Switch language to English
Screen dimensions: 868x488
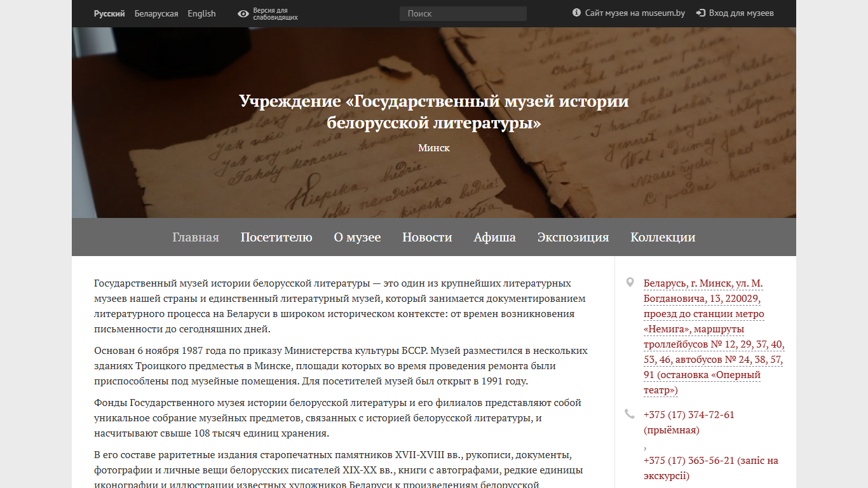201,13
